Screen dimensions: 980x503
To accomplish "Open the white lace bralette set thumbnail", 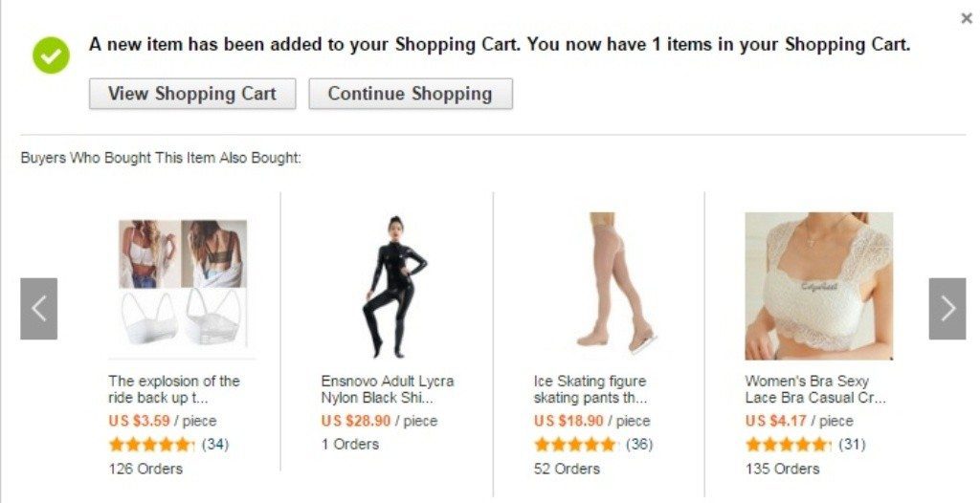I will tap(183, 283).
